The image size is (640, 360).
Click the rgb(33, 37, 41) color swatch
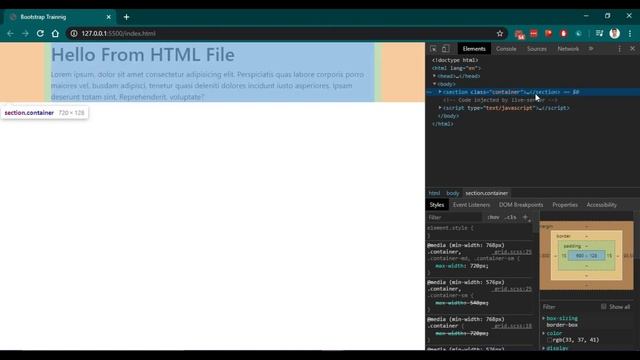tap(549, 340)
